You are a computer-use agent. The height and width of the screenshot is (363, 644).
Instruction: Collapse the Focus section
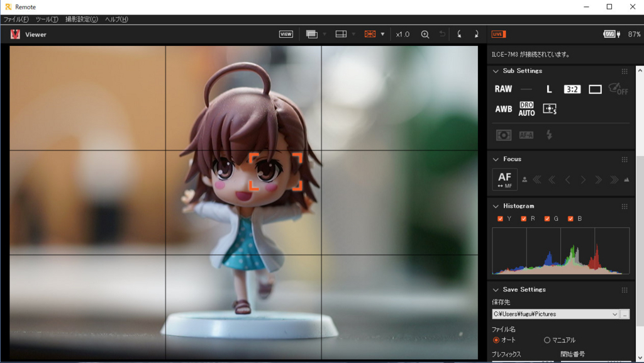(496, 159)
